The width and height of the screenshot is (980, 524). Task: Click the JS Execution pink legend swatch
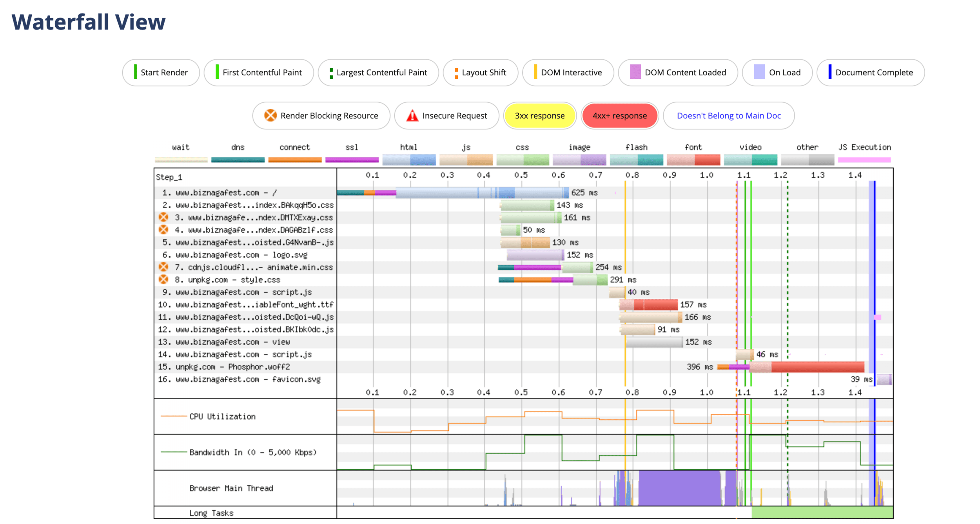[x=864, y=160]
